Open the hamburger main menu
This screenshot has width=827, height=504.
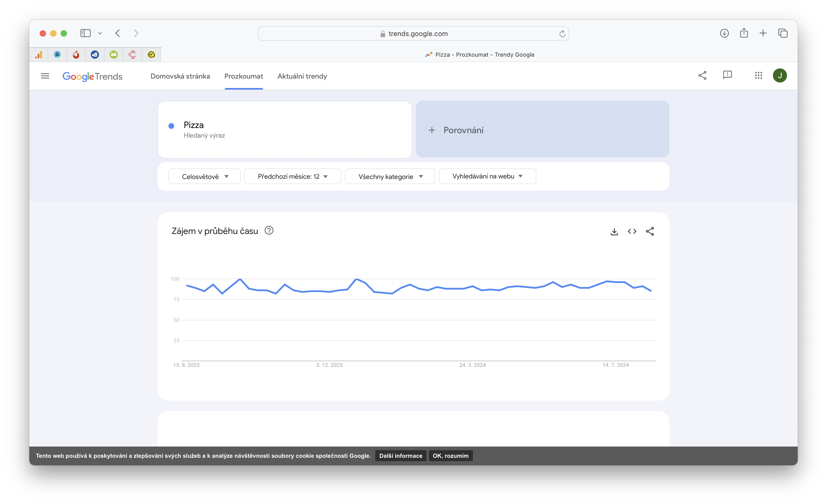coord(45,76)
